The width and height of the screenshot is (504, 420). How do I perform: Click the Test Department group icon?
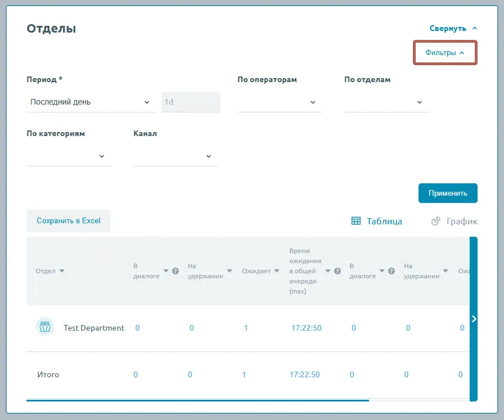click(44, 327)
